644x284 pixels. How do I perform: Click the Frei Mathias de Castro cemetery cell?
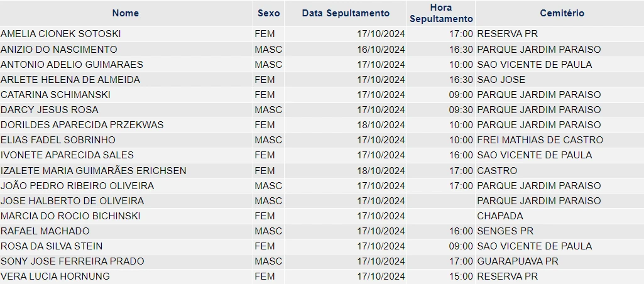(540, 140)
